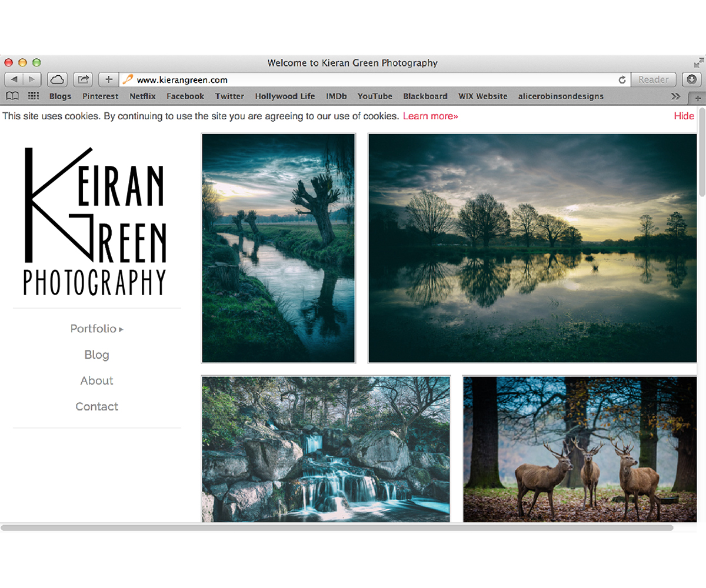Open the YouTube bookmark
Viewport: 706px width, 588px height.
pyautogui.click(x=375, y=96)
